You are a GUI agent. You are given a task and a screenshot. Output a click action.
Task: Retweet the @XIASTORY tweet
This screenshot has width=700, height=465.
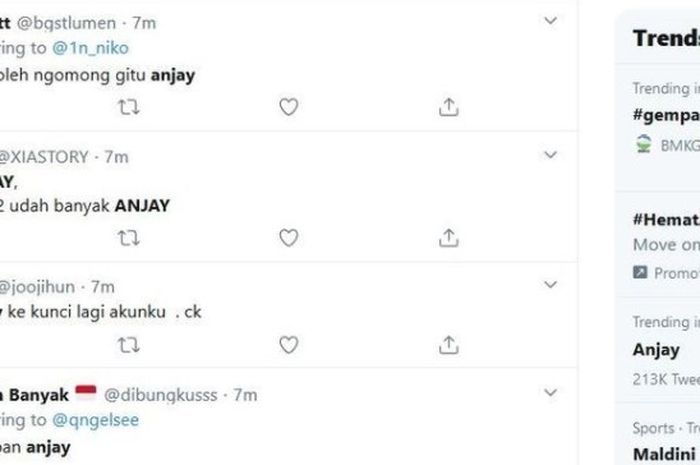click(x=129, y=238)
